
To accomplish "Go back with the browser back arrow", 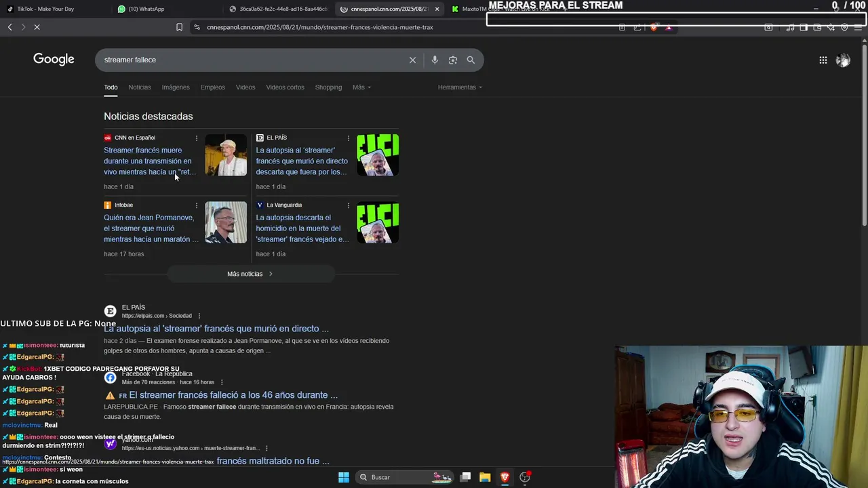I will point(9,27).
